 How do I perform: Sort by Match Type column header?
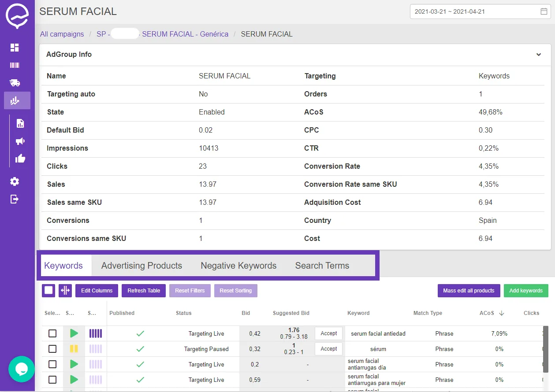click(x=428, y=313)
